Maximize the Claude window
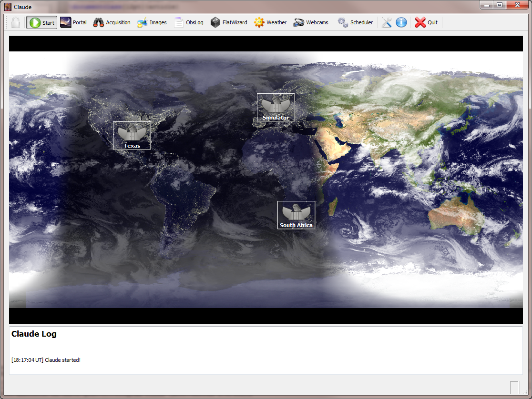Viewport: 532px width, 399px height. point(499,5)
